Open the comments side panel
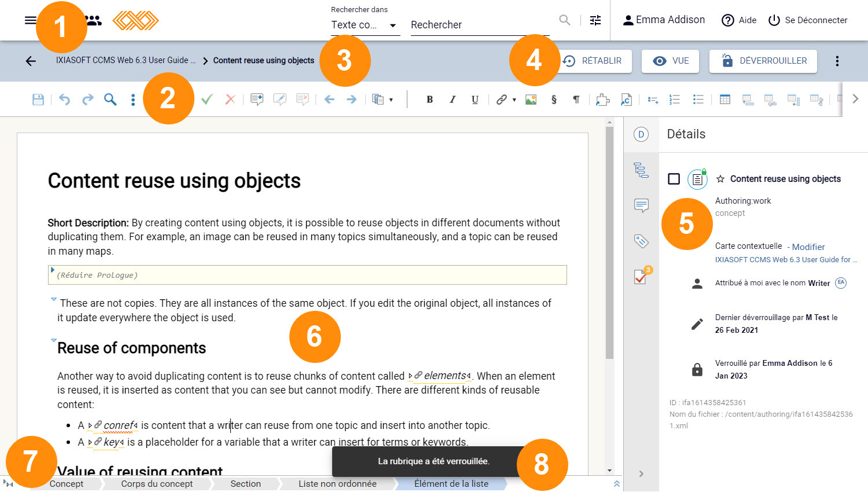 coord(641,205)
